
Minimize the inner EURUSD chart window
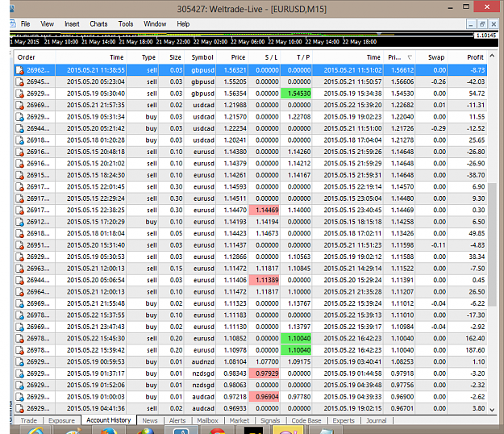click(471, 24)
